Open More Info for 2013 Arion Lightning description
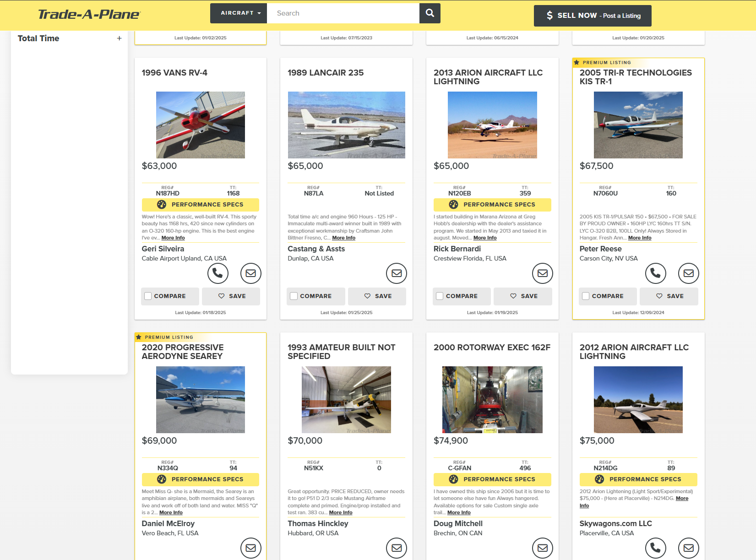The height and width of the screenshot is (560, 756). tap(485, 238)
